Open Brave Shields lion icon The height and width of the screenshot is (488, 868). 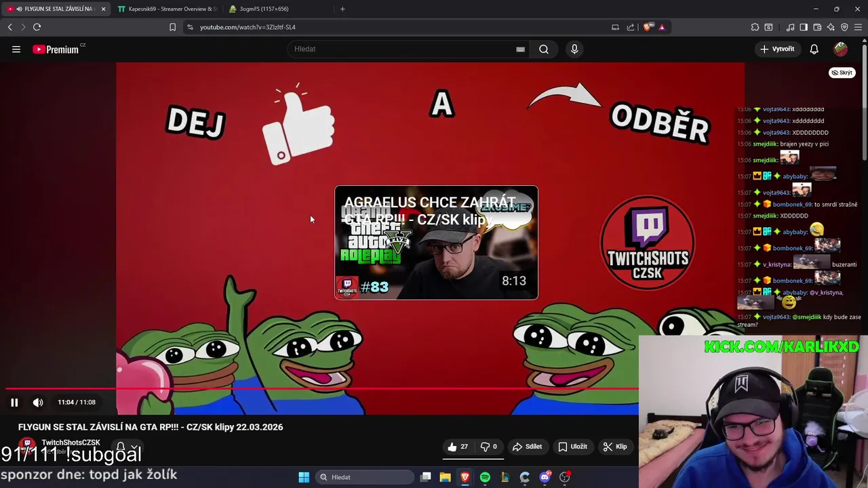click(x=648, y=27)
